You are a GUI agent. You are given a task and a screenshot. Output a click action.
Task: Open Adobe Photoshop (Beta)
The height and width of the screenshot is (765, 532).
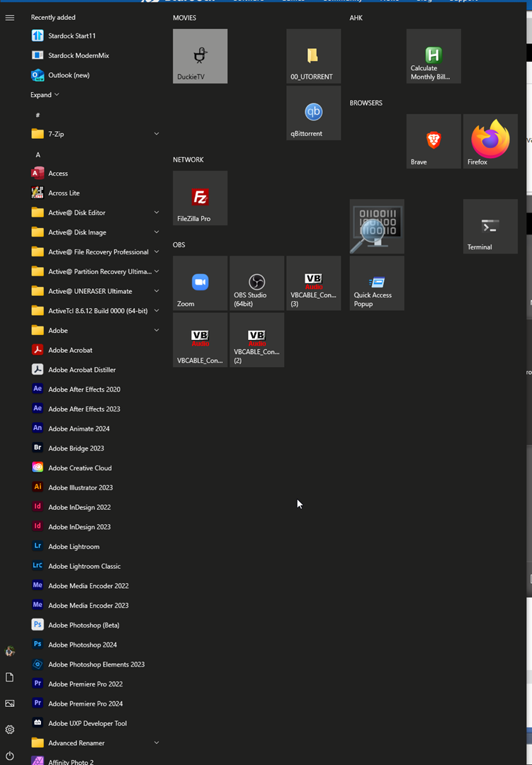[96, 625]
